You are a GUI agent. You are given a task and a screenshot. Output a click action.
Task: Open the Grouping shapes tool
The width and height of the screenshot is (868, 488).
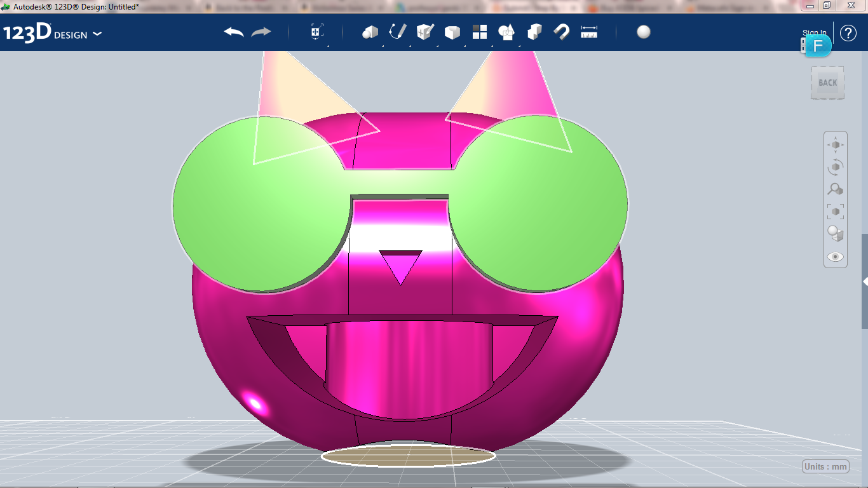pos(506,32)
